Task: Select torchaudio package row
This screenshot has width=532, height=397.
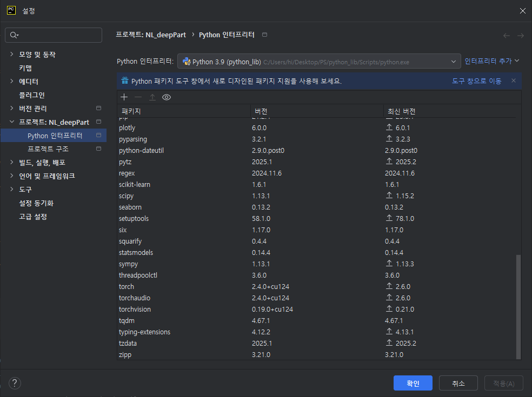Action: [317, 298]
